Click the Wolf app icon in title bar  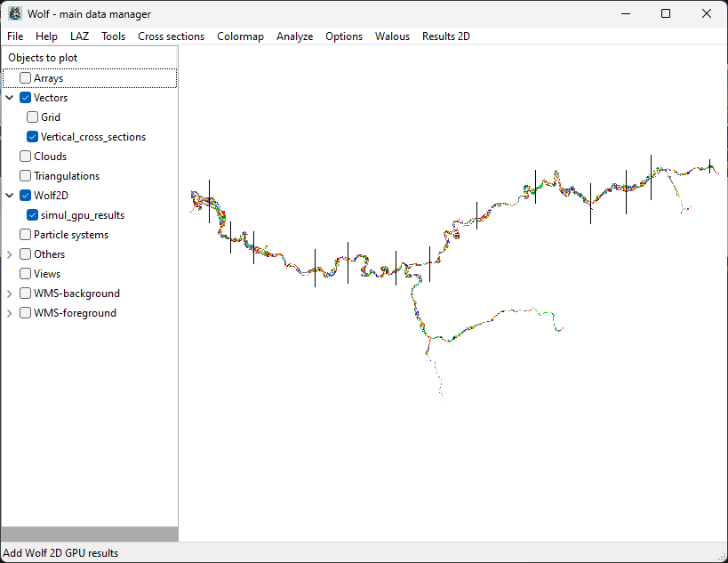[x=14, y=14]
